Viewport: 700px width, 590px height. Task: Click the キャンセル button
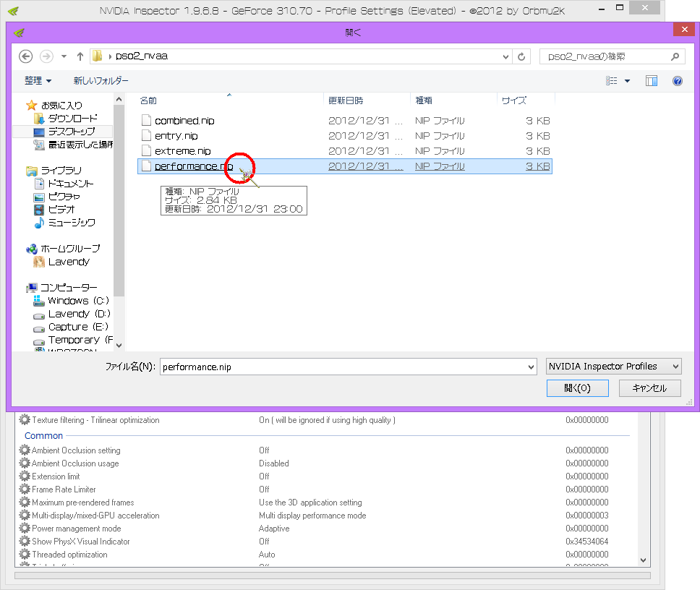click(x=649, y=388)
